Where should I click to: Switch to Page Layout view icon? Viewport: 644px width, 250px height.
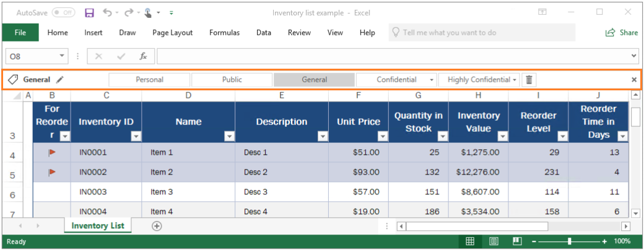[494, 241]
